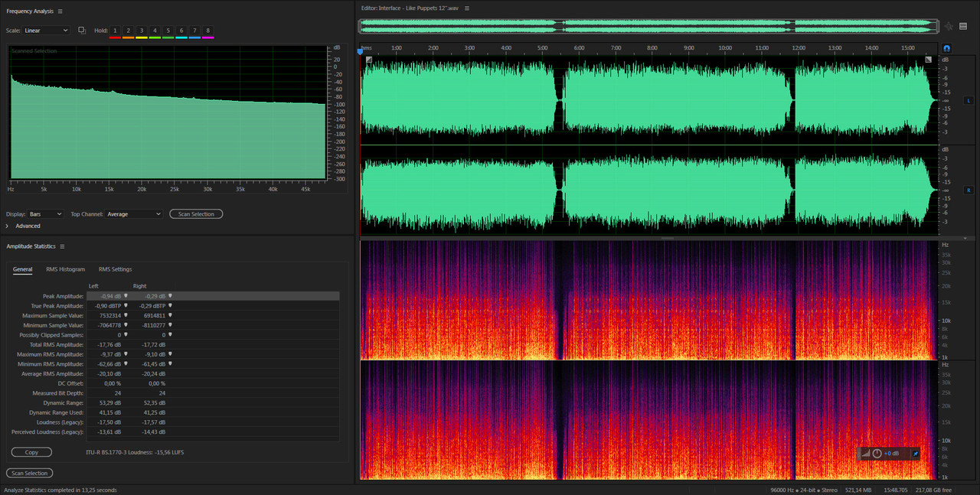Click the left-channel spectrogram display
This screenshot has height=495, width=980.
[x=649, y=300]
